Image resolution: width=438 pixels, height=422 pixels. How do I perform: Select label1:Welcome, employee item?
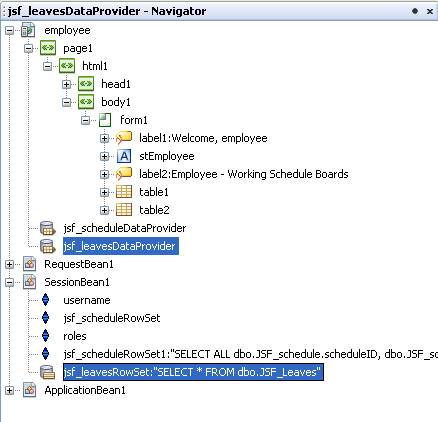pyautogui.click(x=203, y=138)
